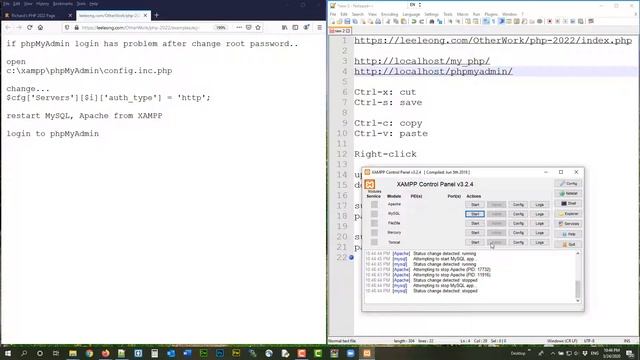
Task: Open a new Firefox tab with plus button
Action: (x=157, y=15)
